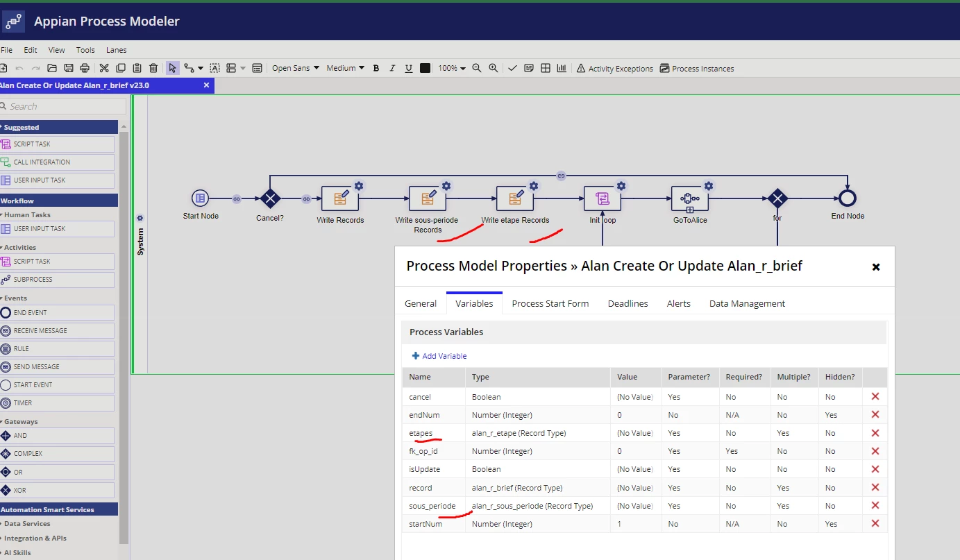Switch to the Data Management tab
The height and width of the screenshot is (560, 960).
pos(747,303)
